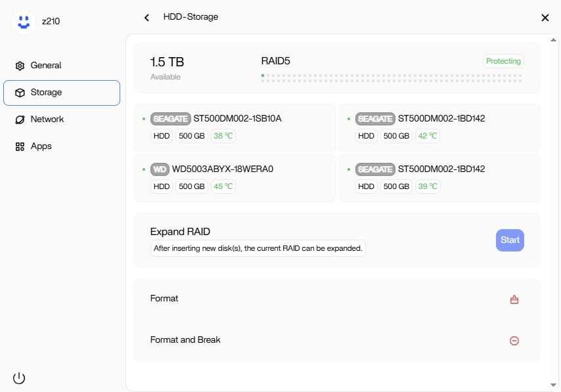Click the 45 °C temperature badge
Image resolution: width=561 pixels, height=392 pixels.
223,186
